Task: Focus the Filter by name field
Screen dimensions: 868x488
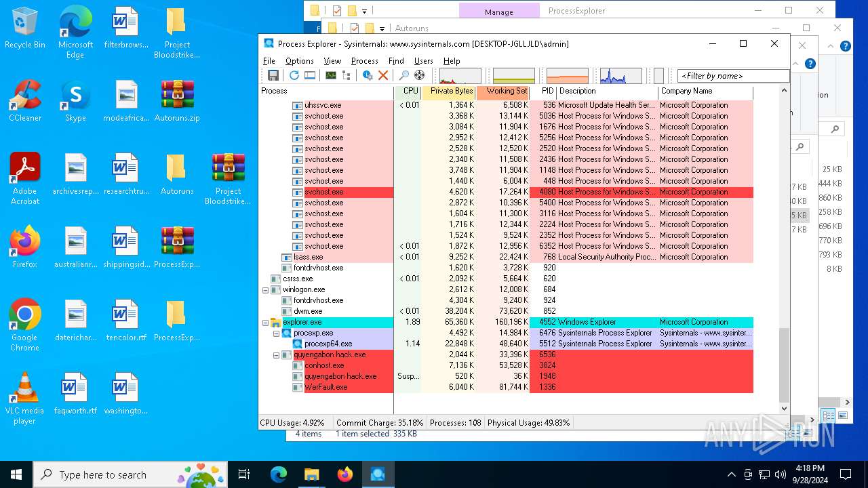Action: [x=733, y=76]
